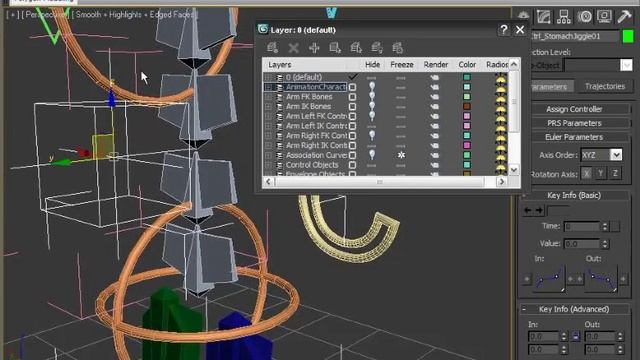Image resolution: width=640 pixels, height=360 pixels.
Task: Click render icon for Arm FK Bones
Action: point(435,97)
